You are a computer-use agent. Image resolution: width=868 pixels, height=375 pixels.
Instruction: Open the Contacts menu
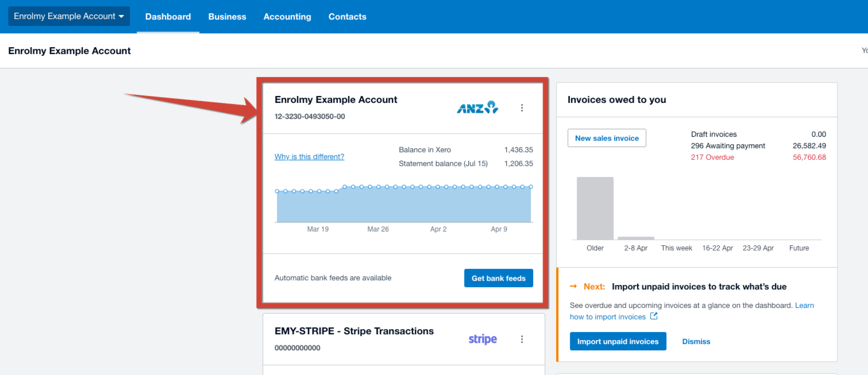(347, 17)
